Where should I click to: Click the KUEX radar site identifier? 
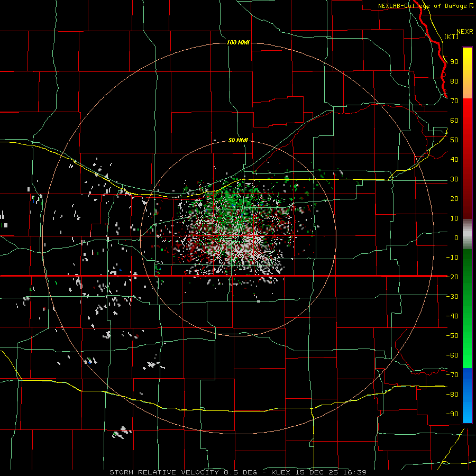pyautogui.click(x=281, y=472)
